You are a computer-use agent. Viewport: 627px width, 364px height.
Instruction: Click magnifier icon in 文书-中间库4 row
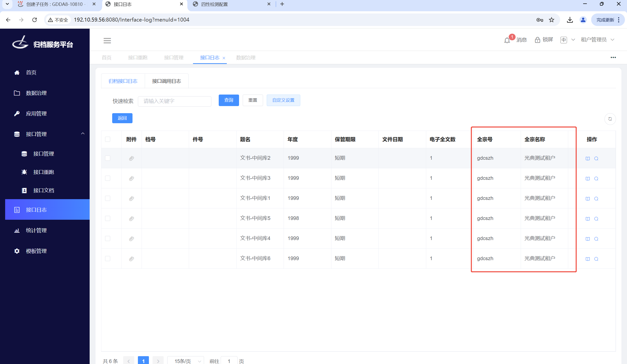click(596, 239)
